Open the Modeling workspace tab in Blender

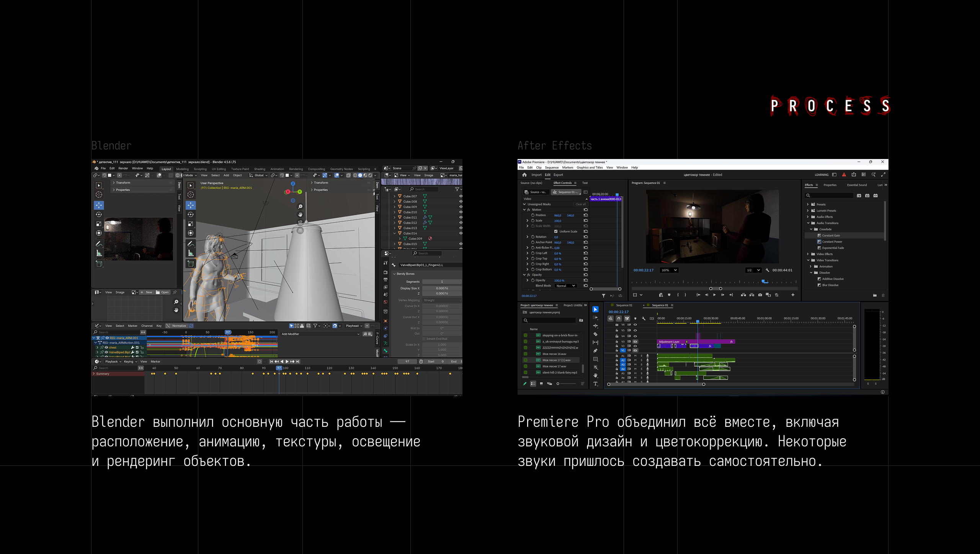click(182, 169)
